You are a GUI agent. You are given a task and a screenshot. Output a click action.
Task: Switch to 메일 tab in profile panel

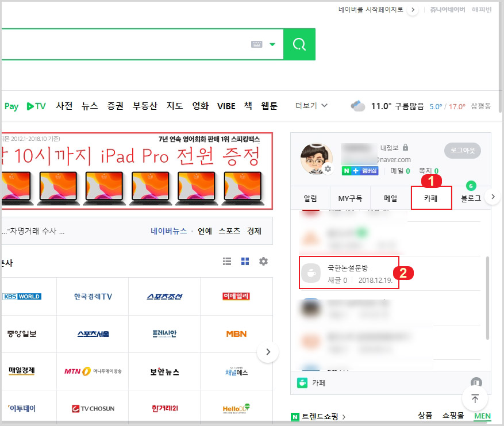391,198
